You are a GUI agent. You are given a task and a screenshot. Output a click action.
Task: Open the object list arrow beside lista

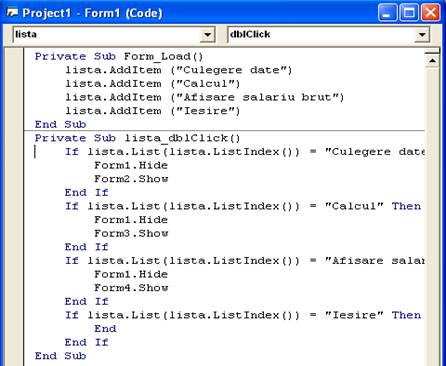(207, 35)
